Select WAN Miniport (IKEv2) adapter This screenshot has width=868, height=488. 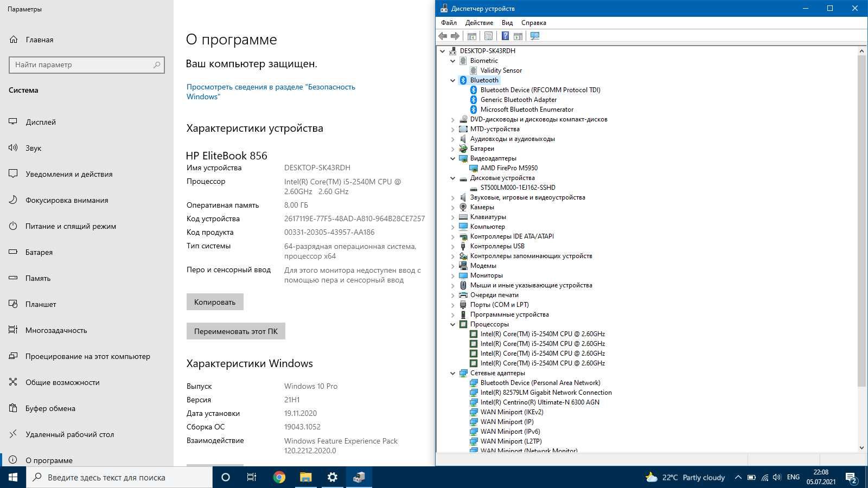pyautogui.click(x=512, y=412)
